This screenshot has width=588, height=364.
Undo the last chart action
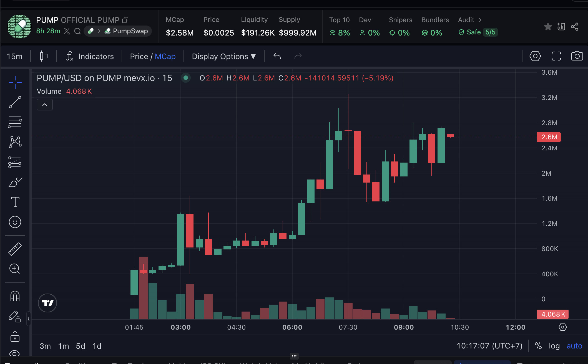277,56
